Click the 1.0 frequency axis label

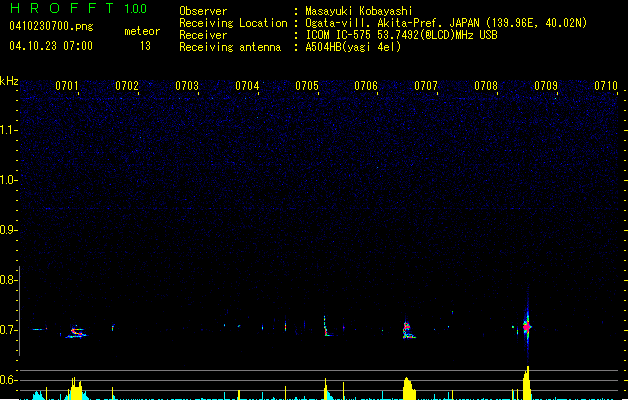7,180
